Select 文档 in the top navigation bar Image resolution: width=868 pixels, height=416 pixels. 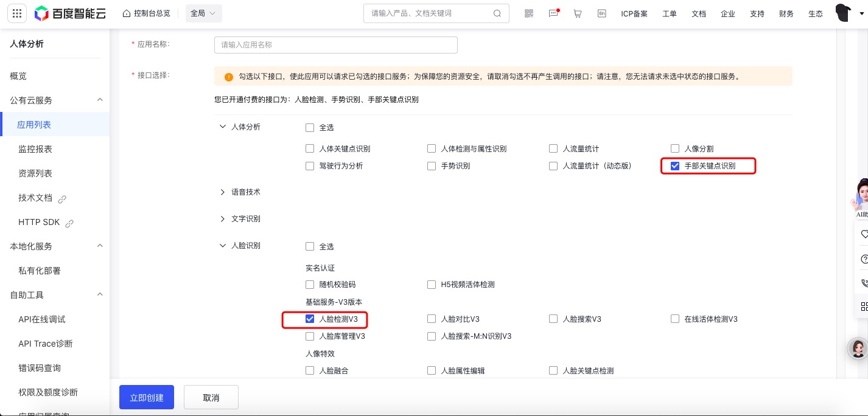[x=698, y=13]
